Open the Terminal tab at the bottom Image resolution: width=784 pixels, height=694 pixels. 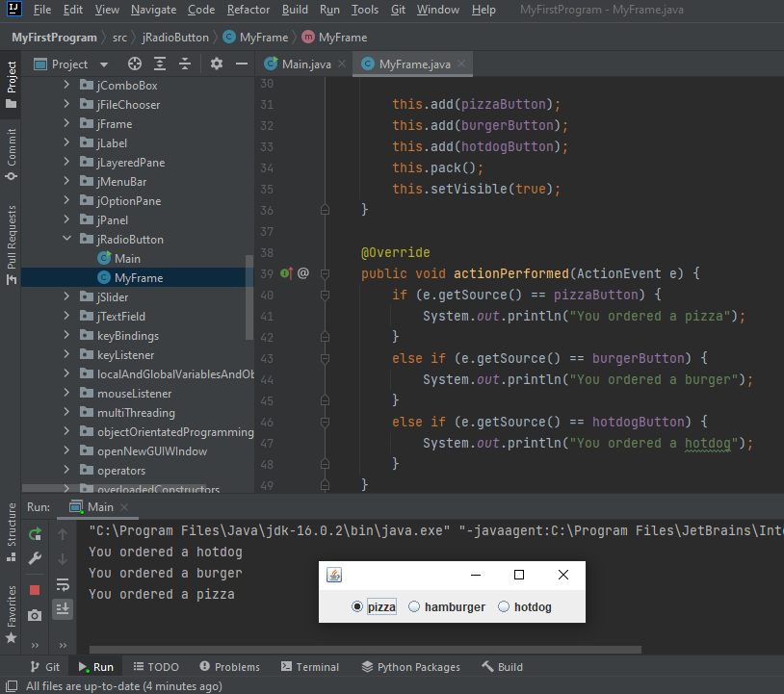[x=310, y=666]
